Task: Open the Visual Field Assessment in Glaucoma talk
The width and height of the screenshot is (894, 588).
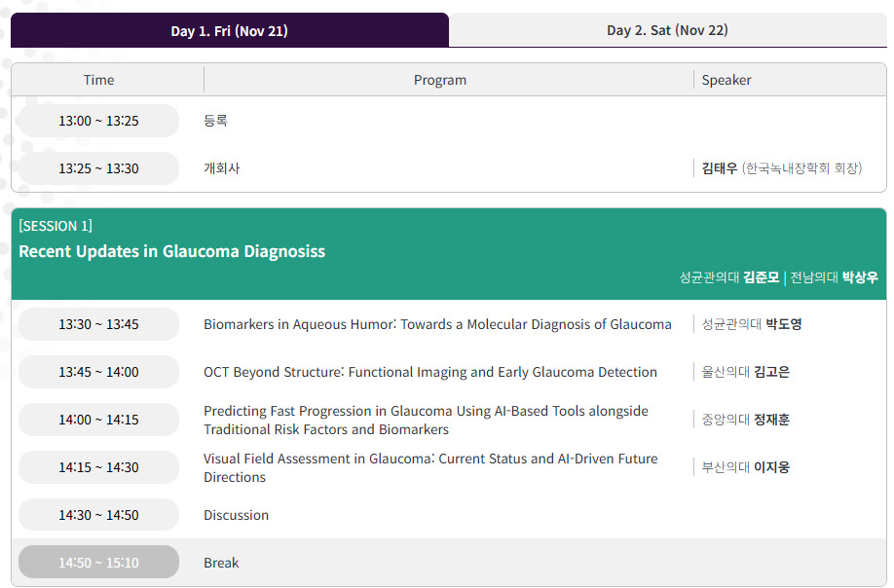Action: 429,467
